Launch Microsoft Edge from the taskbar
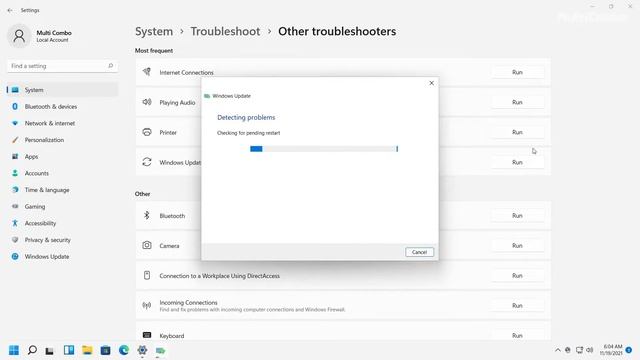The image size is (640, 360). pos(124,350)
